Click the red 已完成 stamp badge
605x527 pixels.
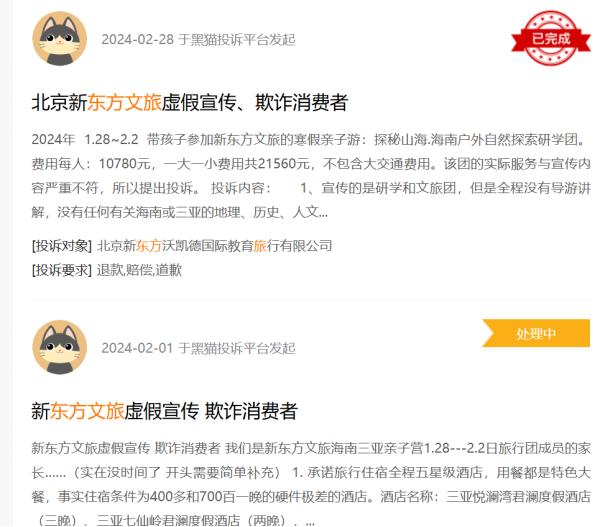(x=551, y=38)
